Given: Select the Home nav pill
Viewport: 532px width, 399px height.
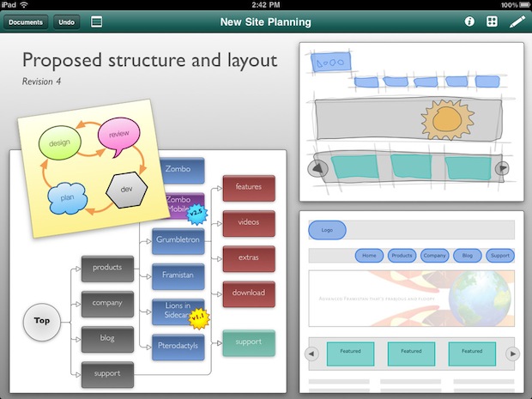Looking at the screenshot, I should (369, 256).
